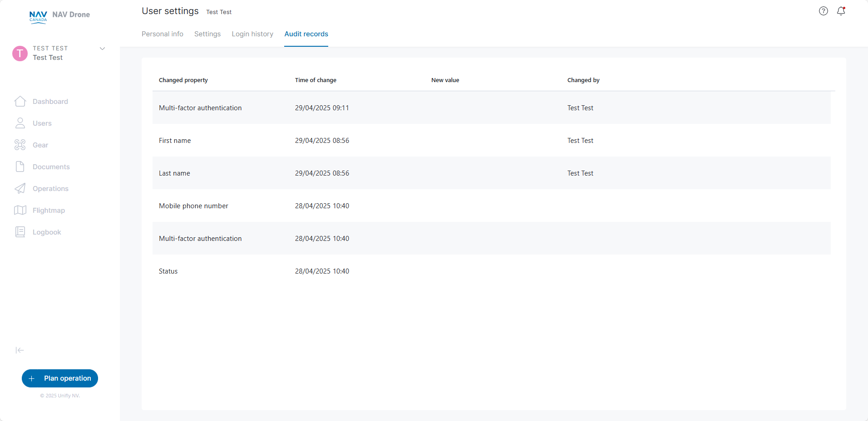The width and height of the screenshot is (868, 421).
Task: Open the Settings tab
Action: 207,34
